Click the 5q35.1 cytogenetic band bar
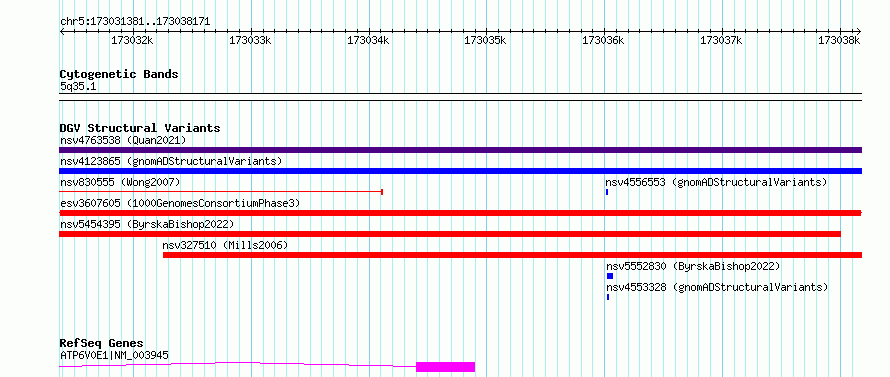 point(460,97)
